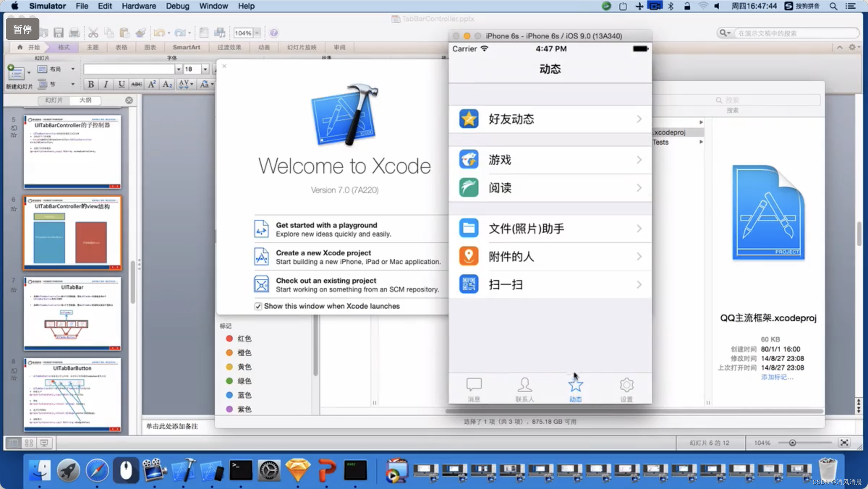Adjust the PowerPoint zoom slider
This screenshot has height=489, width=868.
[792, 443]
